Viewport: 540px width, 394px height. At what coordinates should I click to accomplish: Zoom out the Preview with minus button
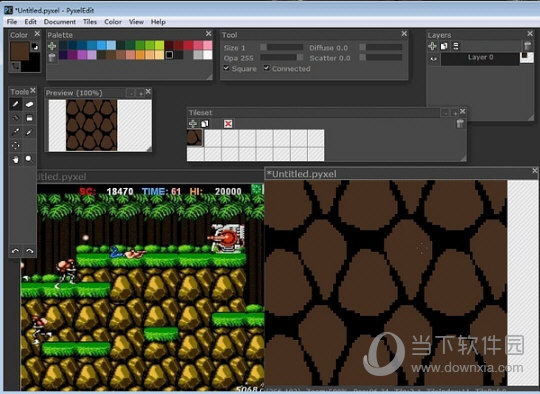(131, 93)
